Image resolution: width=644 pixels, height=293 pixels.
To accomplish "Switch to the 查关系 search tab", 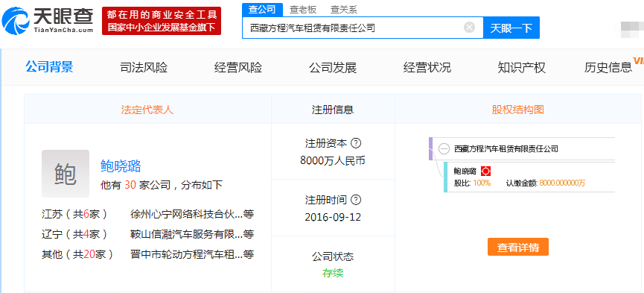I will coord(344,9).
